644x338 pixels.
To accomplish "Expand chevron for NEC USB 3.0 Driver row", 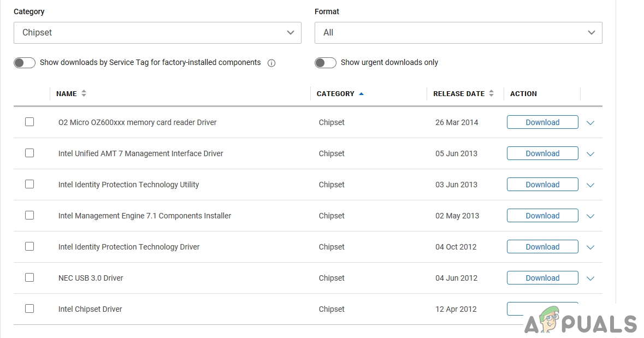I will pos(590,278).
